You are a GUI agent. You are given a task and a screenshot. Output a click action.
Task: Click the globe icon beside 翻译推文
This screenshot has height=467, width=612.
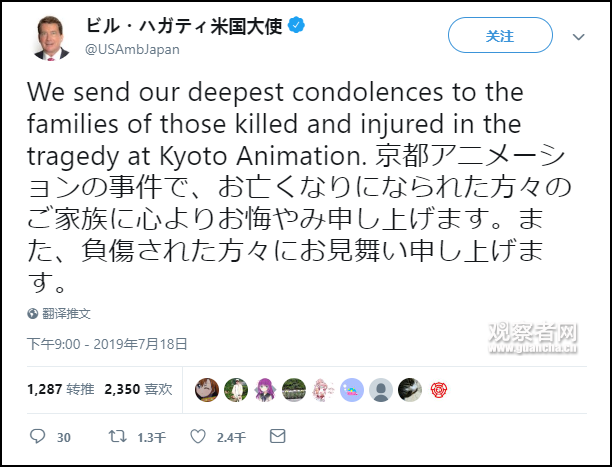point(33,313)
